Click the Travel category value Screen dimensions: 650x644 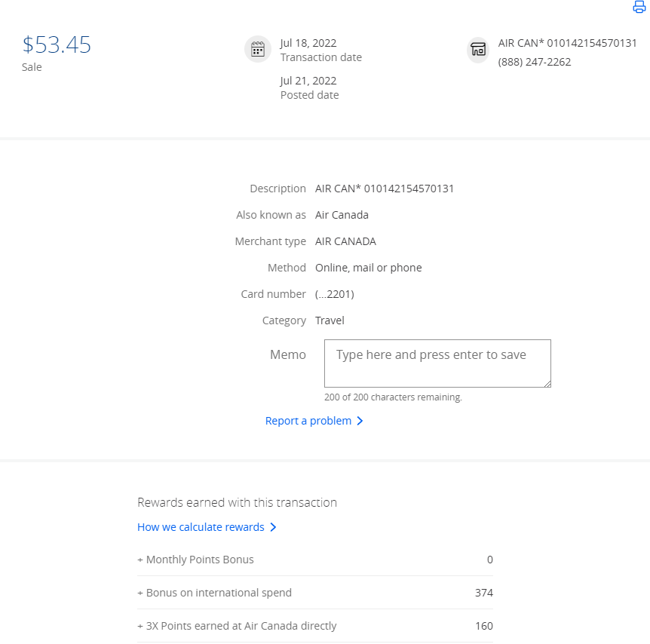pyautogui.click(x=330, y=320)
